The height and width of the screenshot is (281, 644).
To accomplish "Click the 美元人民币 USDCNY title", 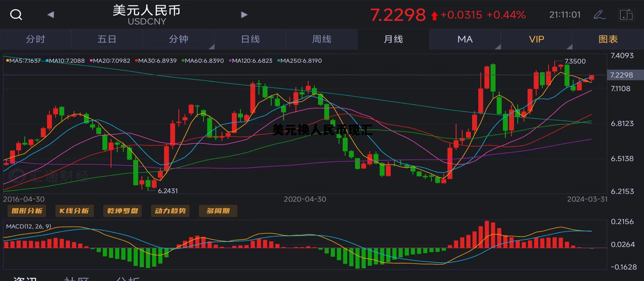I will click(147, 15).
